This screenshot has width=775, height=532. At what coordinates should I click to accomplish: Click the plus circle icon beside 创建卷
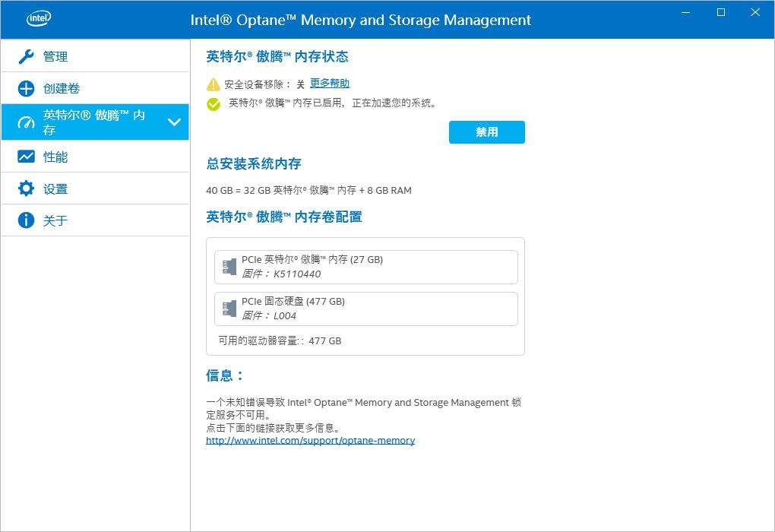[x=26, y=88]
